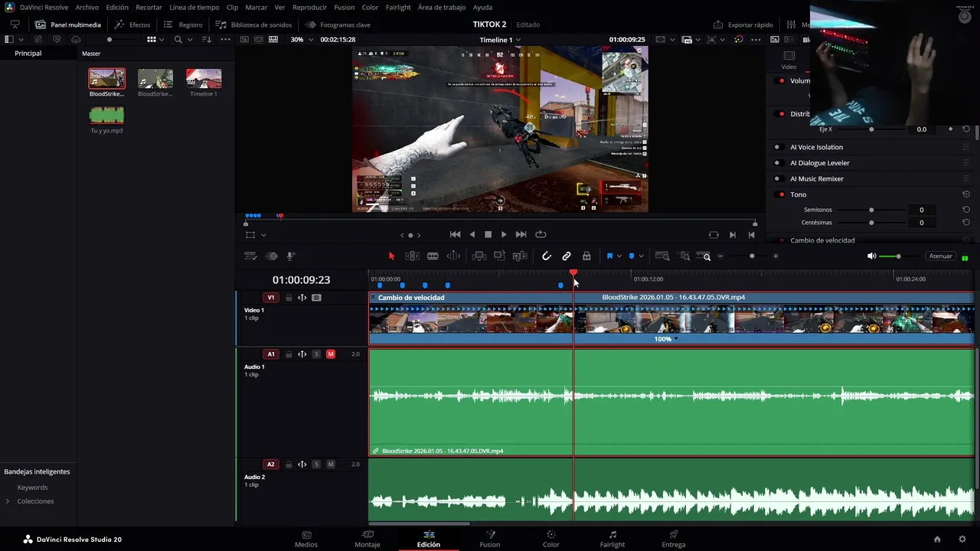Toggle the Panel multimedia button
Viewport: 980px width, 551px height.
click(67, 24)
